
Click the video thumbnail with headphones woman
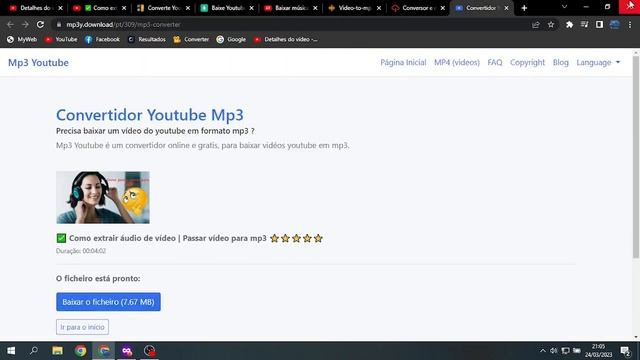[x=103, y=197]
